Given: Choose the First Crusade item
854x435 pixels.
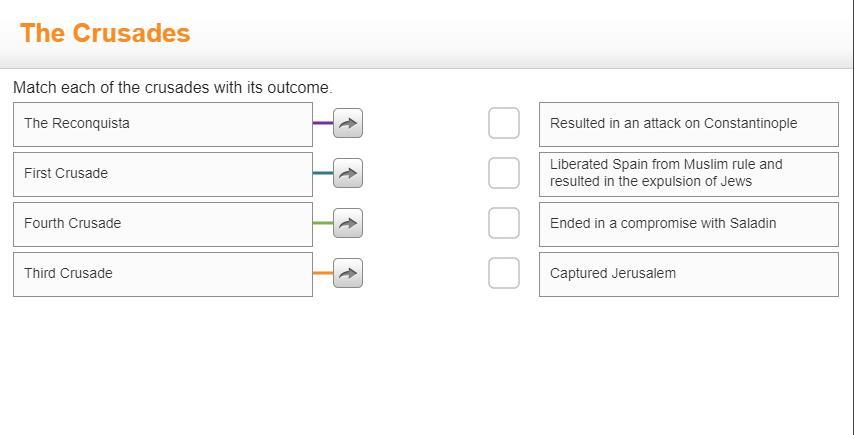Looking at the screenshot, I should point(163,174).
